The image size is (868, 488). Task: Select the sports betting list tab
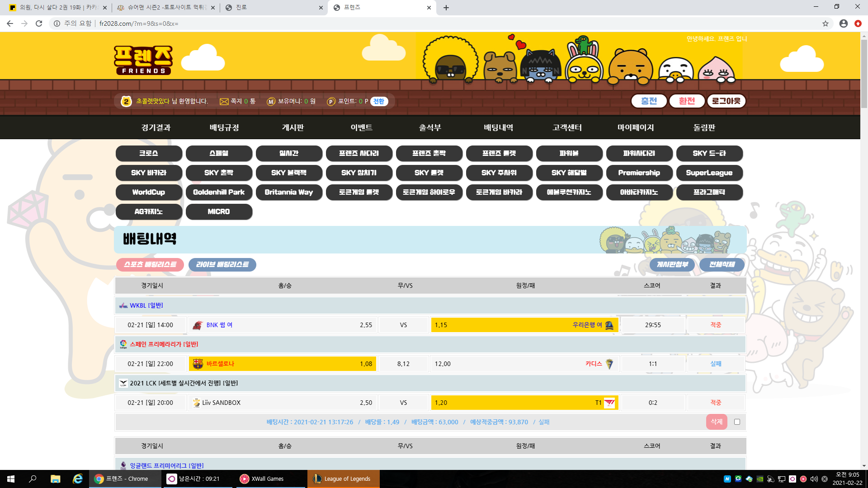point(150,264)
